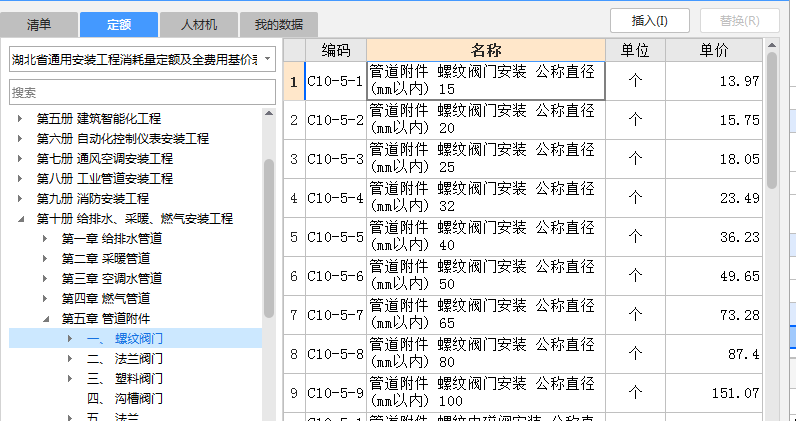Screen dimensions: 796x421
Task: Click the tree scrollbar up arrow
Action: (x=269, y=113)
